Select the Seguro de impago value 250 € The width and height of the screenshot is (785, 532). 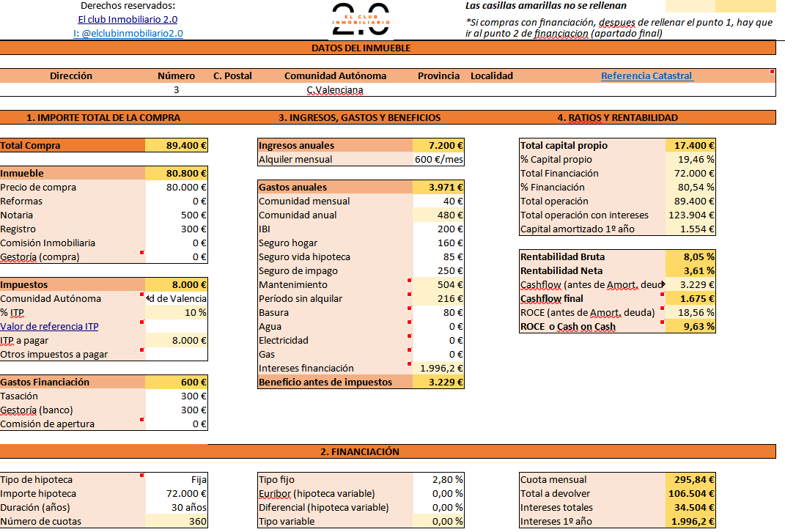tap(438, 270)
